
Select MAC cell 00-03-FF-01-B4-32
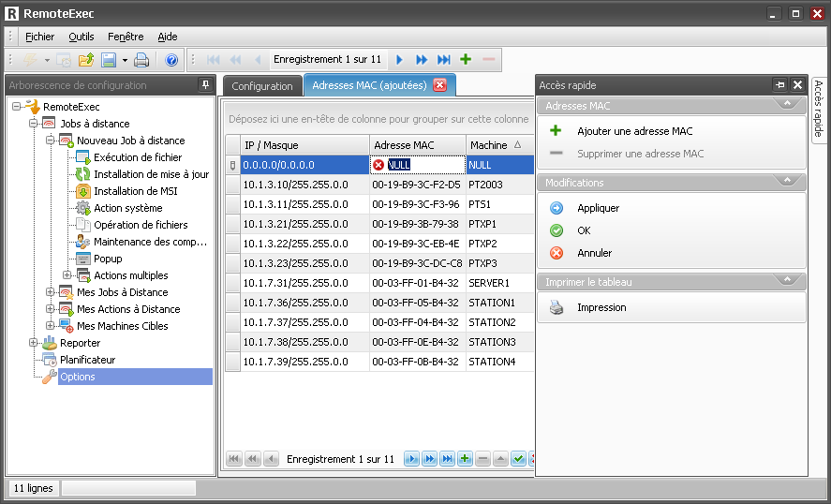pyautogui.click(x=418, y=283)
